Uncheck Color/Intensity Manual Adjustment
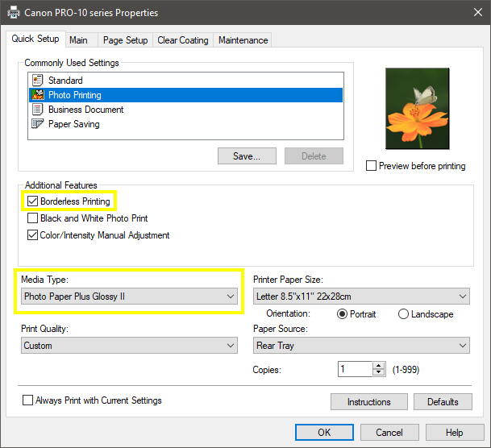 tap(33, 235)
